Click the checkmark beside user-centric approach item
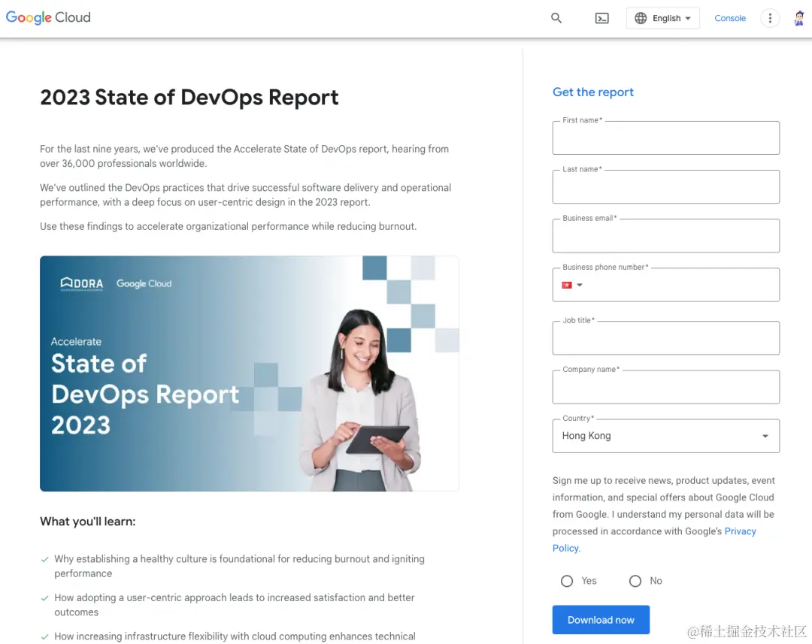This screenshot has width=812, height=644. point(45,598)
